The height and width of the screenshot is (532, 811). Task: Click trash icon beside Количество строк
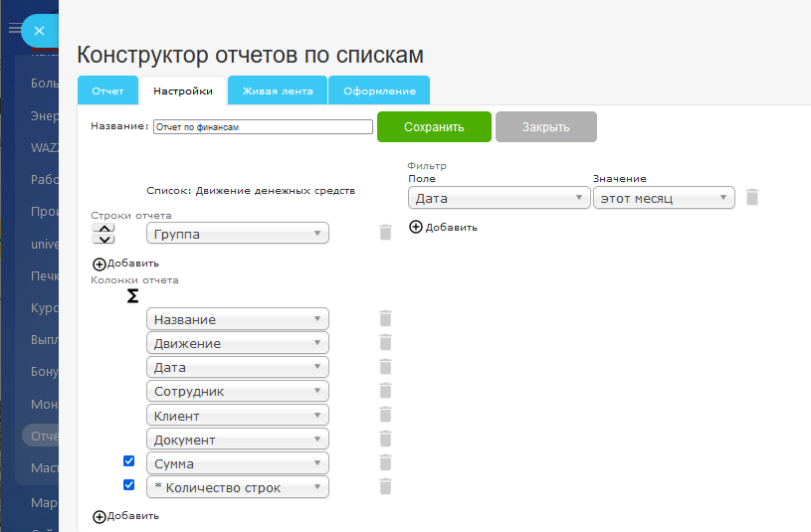point(385,486)
